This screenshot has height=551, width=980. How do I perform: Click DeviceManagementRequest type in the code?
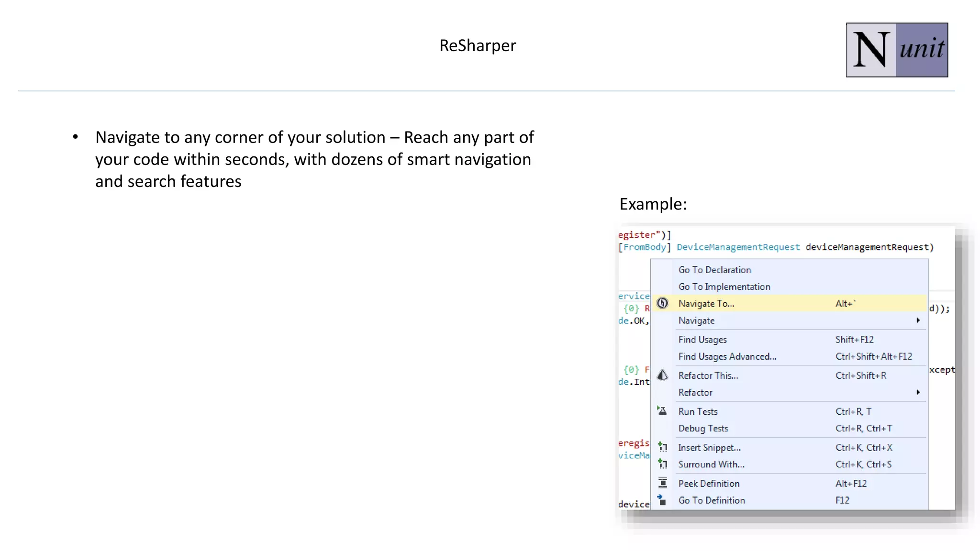pyautogui.click(x=738, y=247)
